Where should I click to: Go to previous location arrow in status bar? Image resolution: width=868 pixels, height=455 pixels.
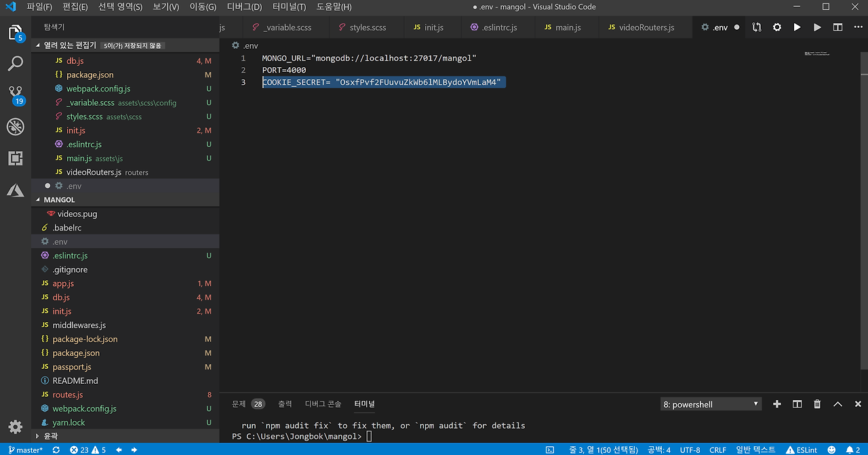tap(119, 450)
